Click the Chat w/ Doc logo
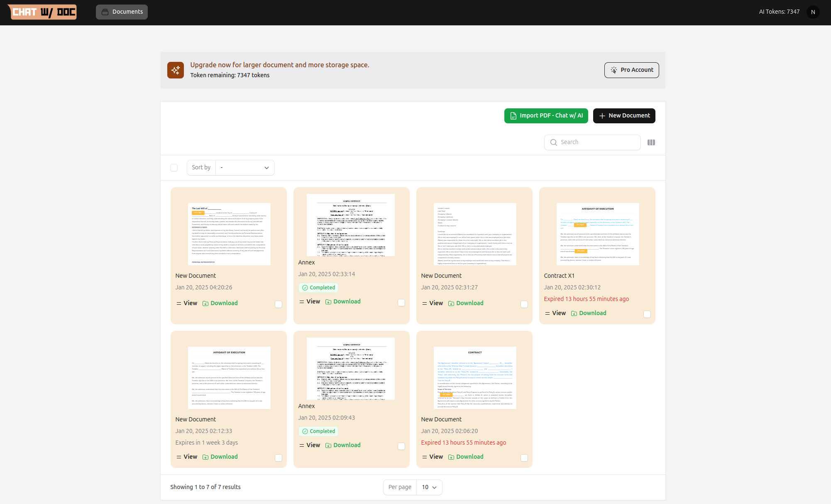Viewport: 831px width, 504px height. 42,12
